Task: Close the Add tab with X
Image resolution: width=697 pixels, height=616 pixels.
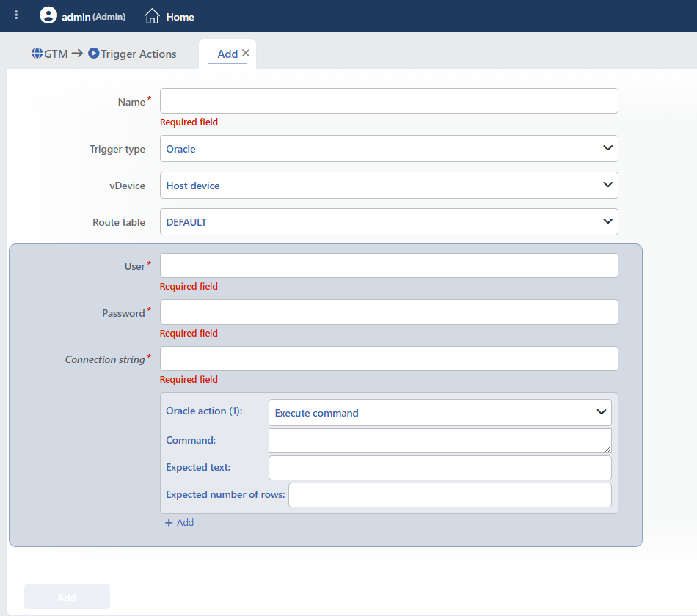Action: (x=245, y=54)
